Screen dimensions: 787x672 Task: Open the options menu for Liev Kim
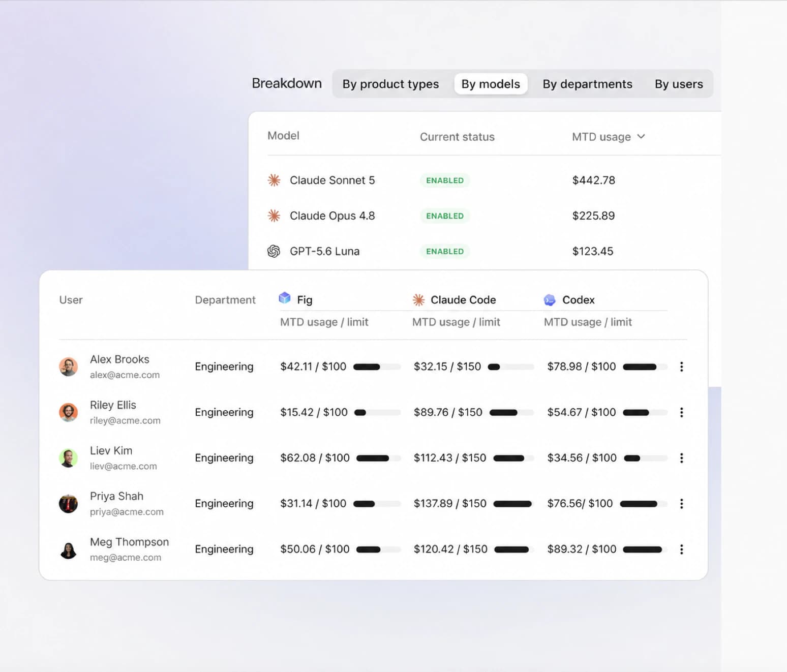pyautogui.click(x=681, y=458)
